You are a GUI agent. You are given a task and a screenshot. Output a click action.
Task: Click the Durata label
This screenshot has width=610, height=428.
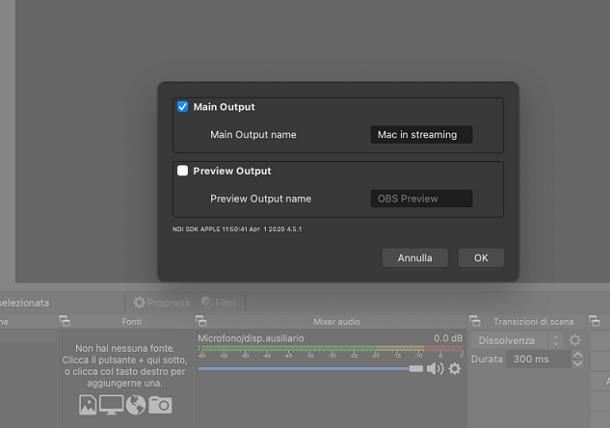487,359
